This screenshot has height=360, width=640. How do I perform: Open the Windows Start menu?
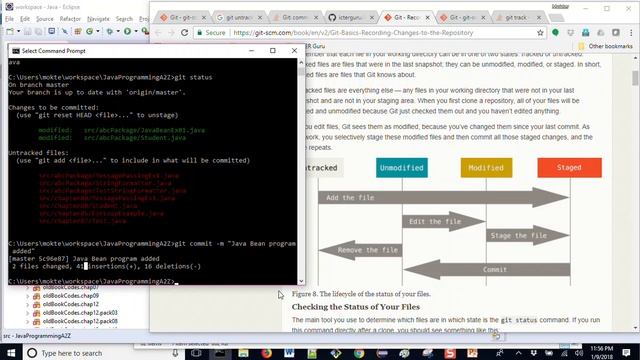pyautogui.click(x=11, y=353)
